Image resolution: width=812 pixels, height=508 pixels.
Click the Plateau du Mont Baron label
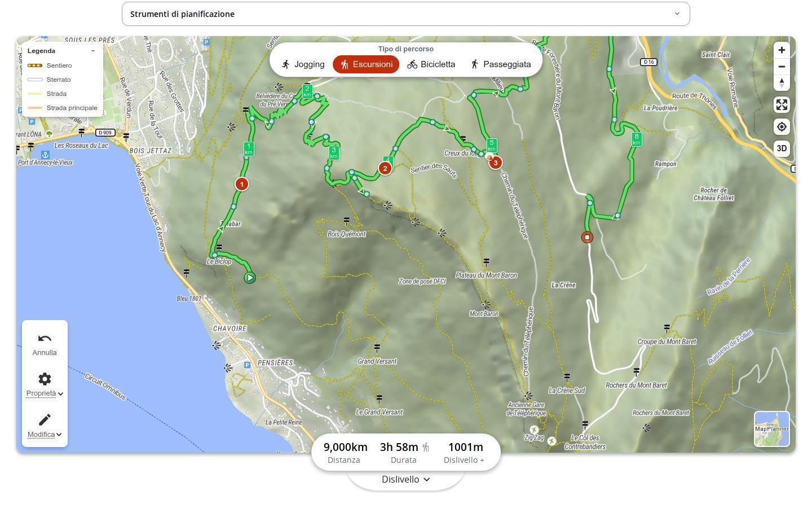coord(486,275)
